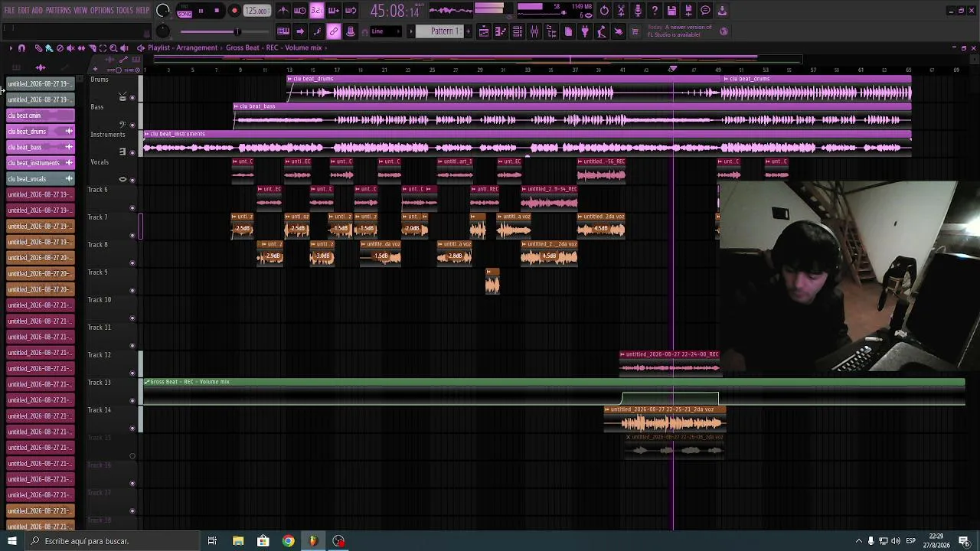Screen dimensions: 980x551
Task: Click the overdub icon right of the countdown
Action: [x=334, y=11]
